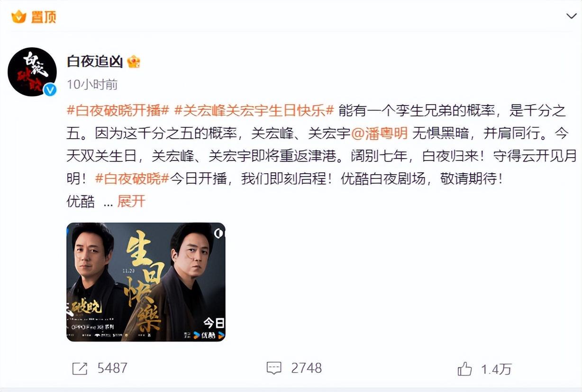Click the blue verified badge on avatar
The width and height of the screenshot is (582, 392).
coord(49,89)
